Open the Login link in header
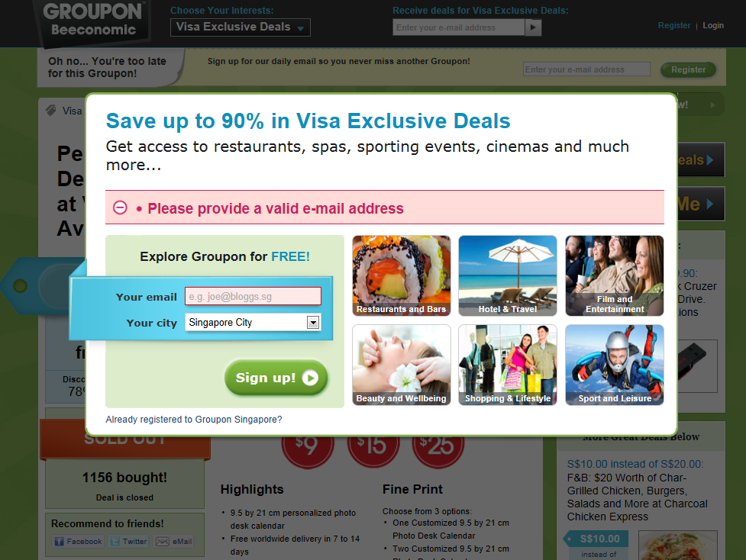The height and width of the screenshot is (560, 746). [713, 26]
